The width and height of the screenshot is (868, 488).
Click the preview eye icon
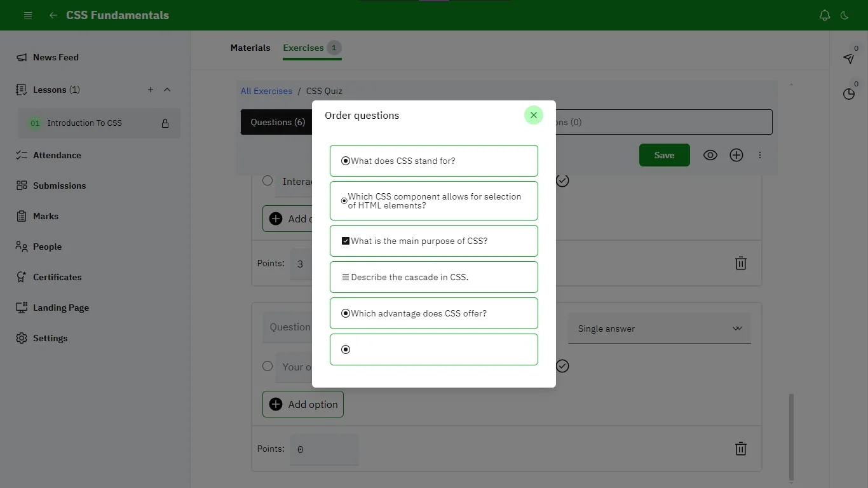point(710,155)
